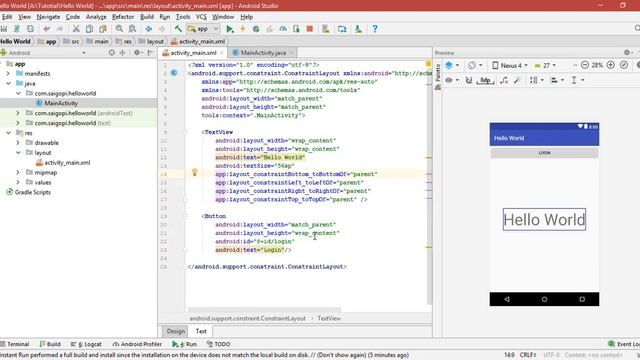
Task: Select the Text tab below the editor
Action: coord(201,331)
